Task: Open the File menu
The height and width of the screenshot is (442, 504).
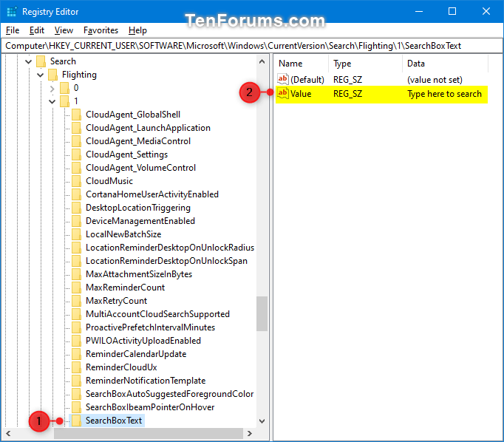Action: pos(13,30)
